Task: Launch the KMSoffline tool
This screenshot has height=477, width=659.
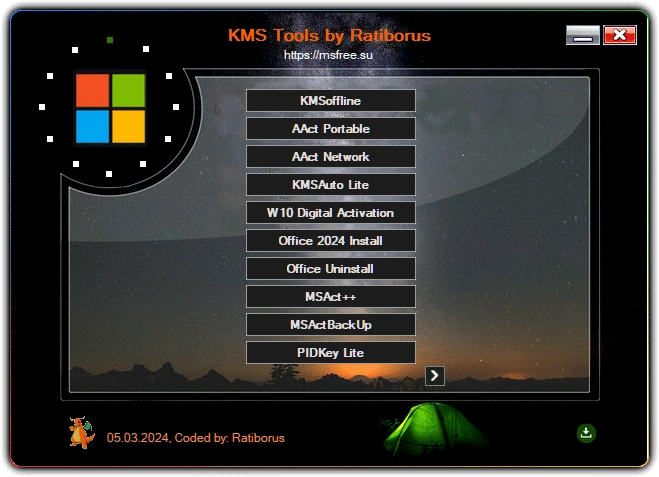Action: pyautogui.click(x=331, y=100)
